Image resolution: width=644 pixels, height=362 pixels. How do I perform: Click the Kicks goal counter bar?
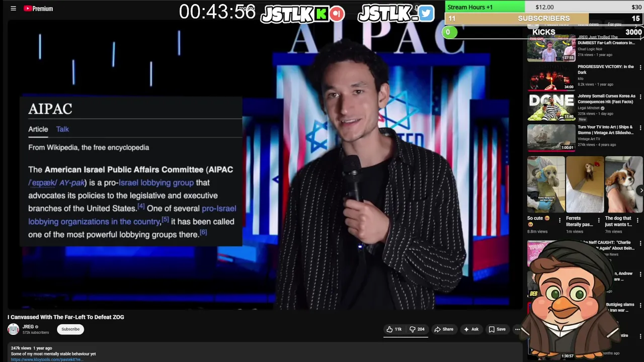click(x=544, y=32)
